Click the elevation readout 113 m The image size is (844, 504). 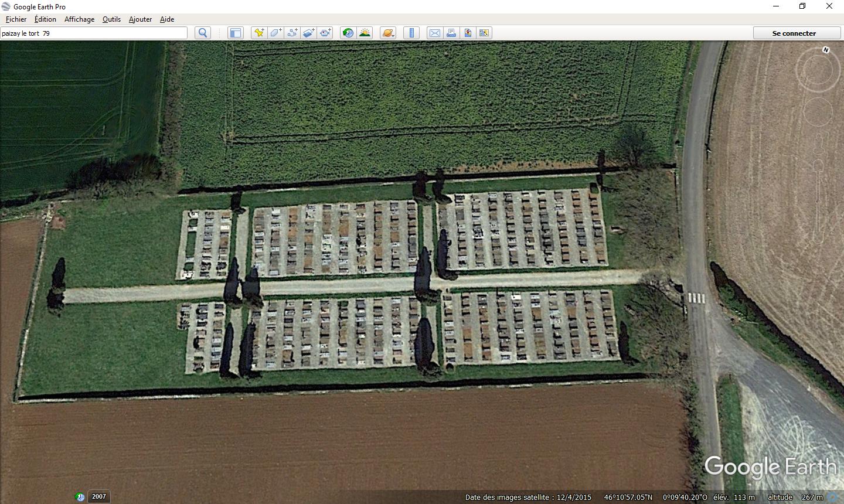point(744,497)
